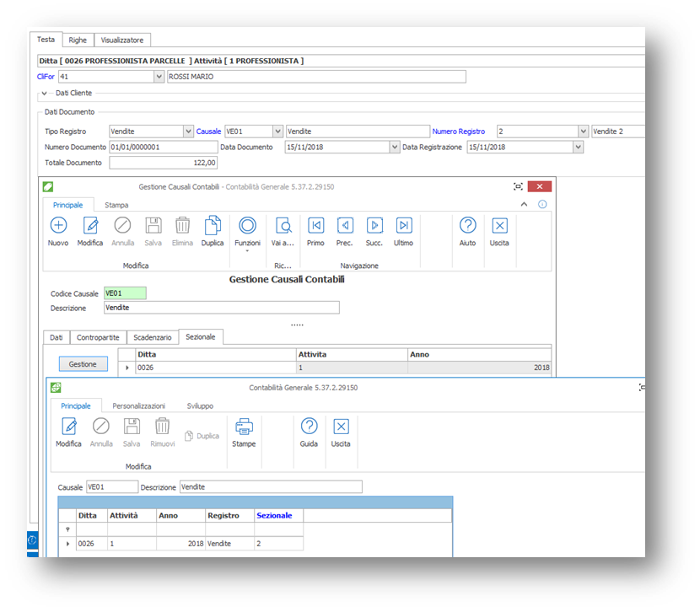Click the Gestione Causali Contabili window app icon
Screen dimensions: 700x612
(48, 187)
